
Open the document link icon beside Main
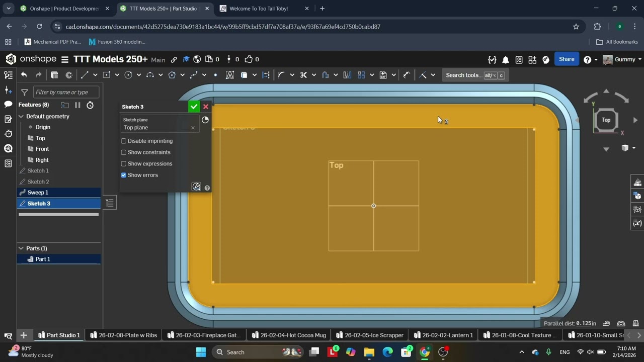(174, 59)
